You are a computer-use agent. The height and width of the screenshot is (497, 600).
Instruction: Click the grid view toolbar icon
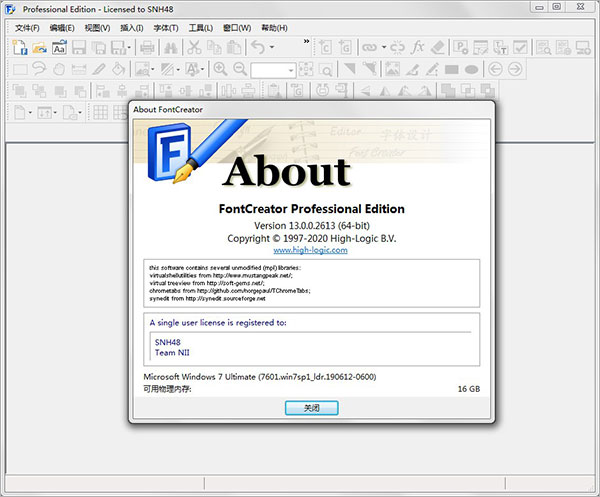(101, 112)
